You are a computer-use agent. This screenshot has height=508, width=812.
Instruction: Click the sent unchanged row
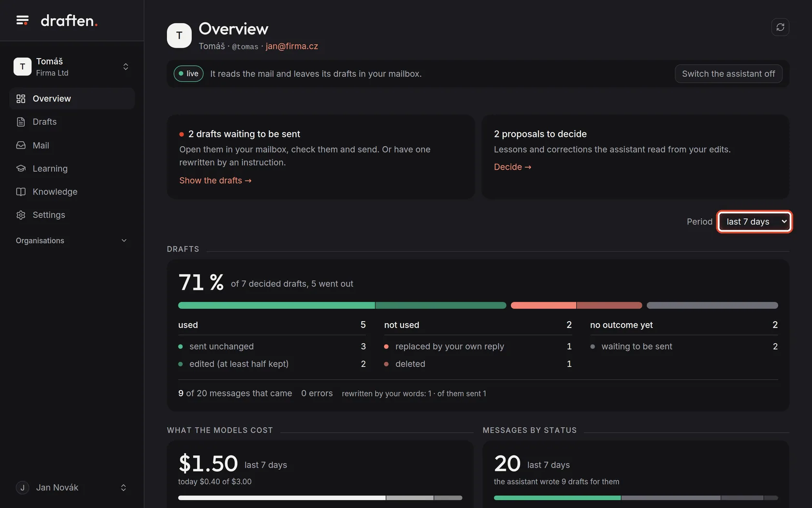click(x=272, y=346)
